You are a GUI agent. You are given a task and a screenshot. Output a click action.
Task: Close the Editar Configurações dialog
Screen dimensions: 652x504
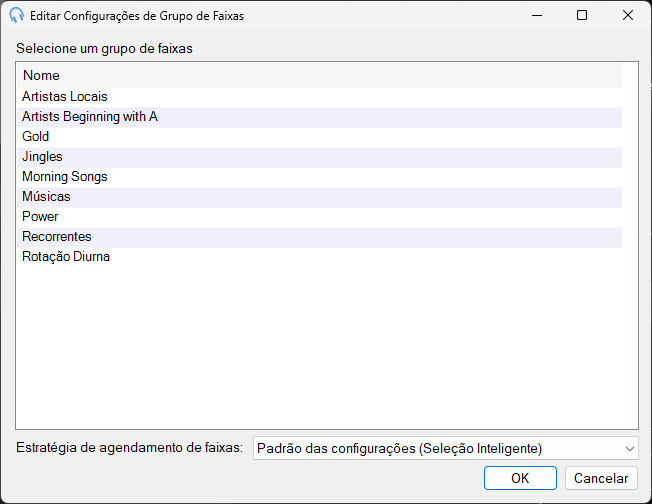[627, 15]
